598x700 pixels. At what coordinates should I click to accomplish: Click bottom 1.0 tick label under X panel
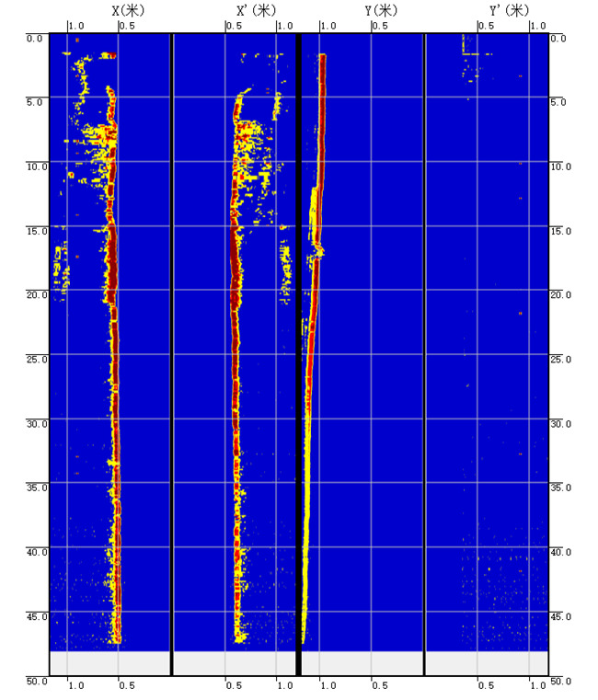click(x=76, y=685)
